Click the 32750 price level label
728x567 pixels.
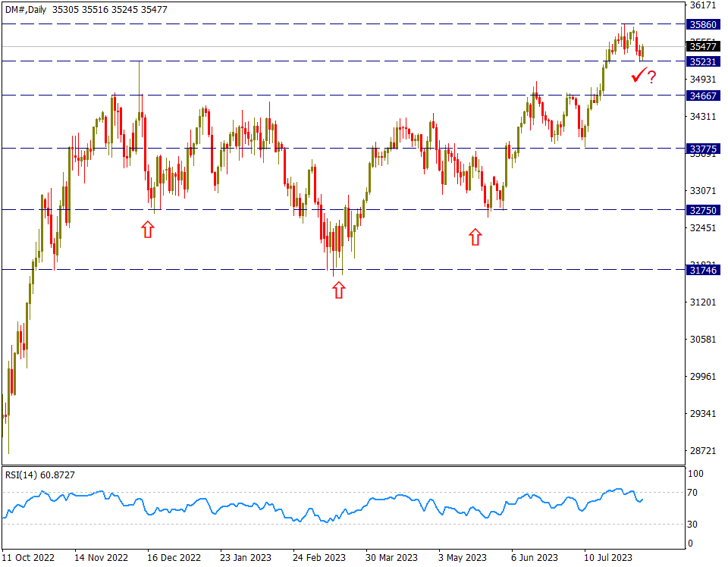tap(702, 210)
